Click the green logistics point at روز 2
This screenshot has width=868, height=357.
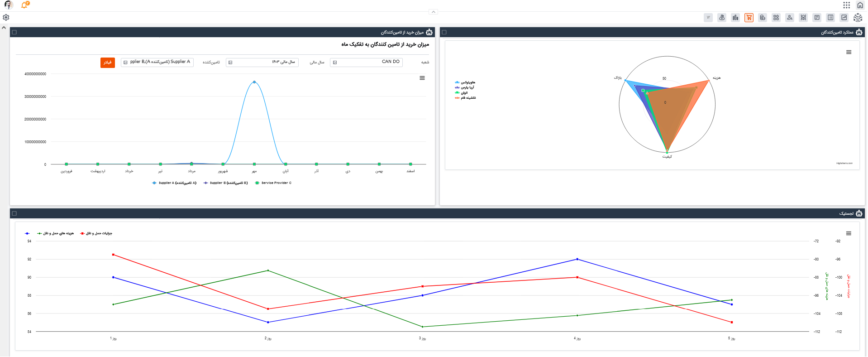pos(268,270)
